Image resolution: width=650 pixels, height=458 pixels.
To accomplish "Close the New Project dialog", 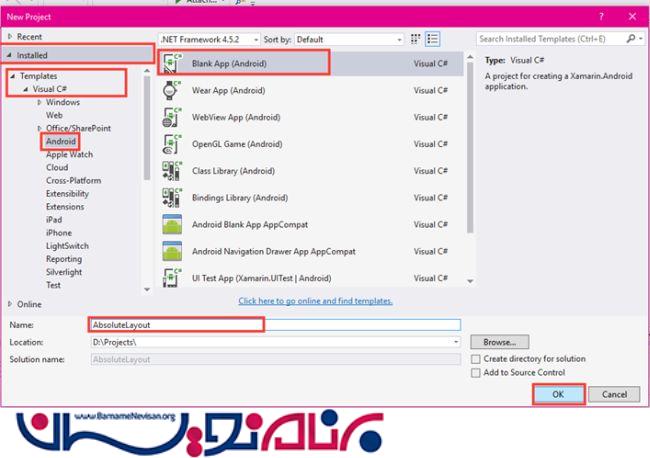I will pyautogui.click(x=632, y=17).
